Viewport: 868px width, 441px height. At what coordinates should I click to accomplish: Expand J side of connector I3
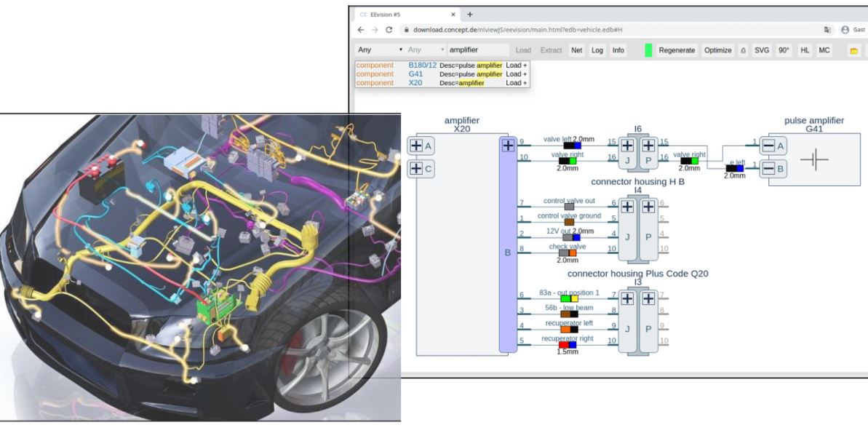627,298
